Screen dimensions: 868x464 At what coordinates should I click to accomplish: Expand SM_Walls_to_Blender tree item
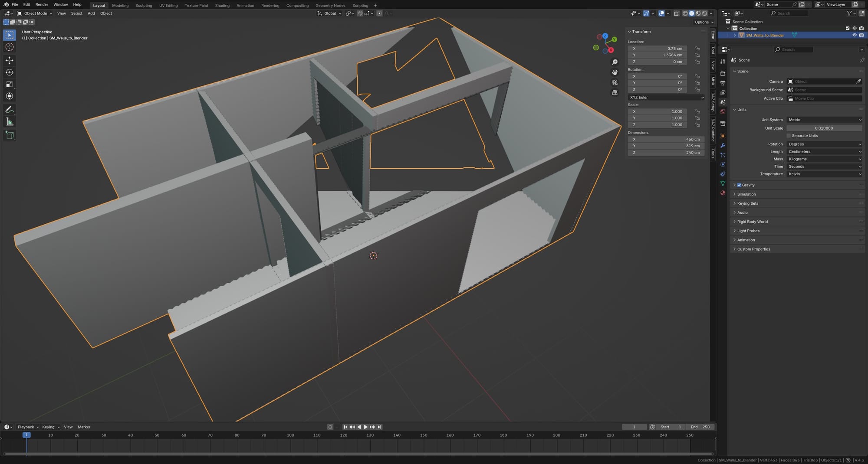coord(735,35)
